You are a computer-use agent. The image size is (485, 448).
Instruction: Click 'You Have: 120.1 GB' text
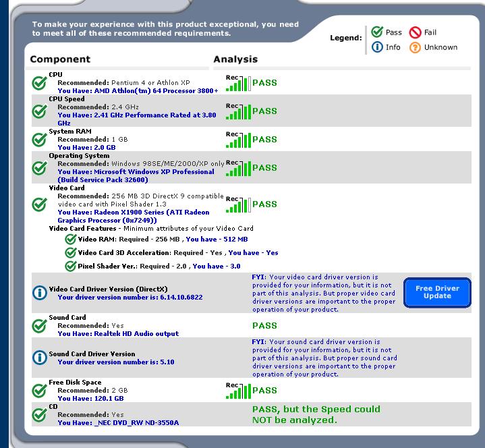90,399
